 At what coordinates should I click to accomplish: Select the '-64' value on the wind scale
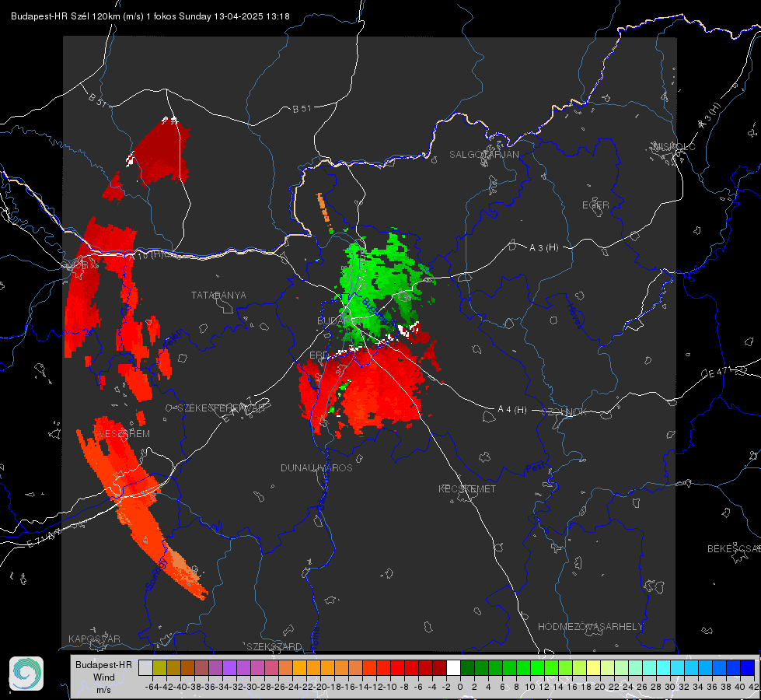pyautogui.click(x=152, y=687)
